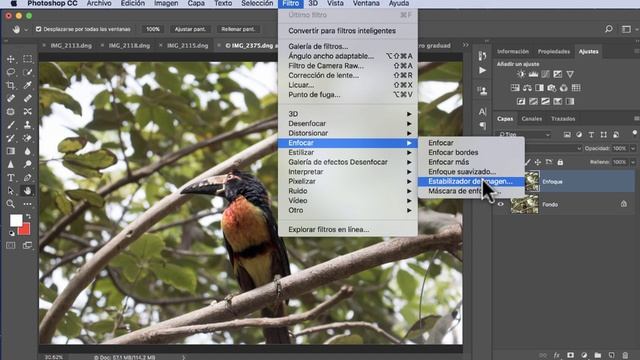Select the Brush tool
Screen dimensions: 640x360
[x=11, y=125]
